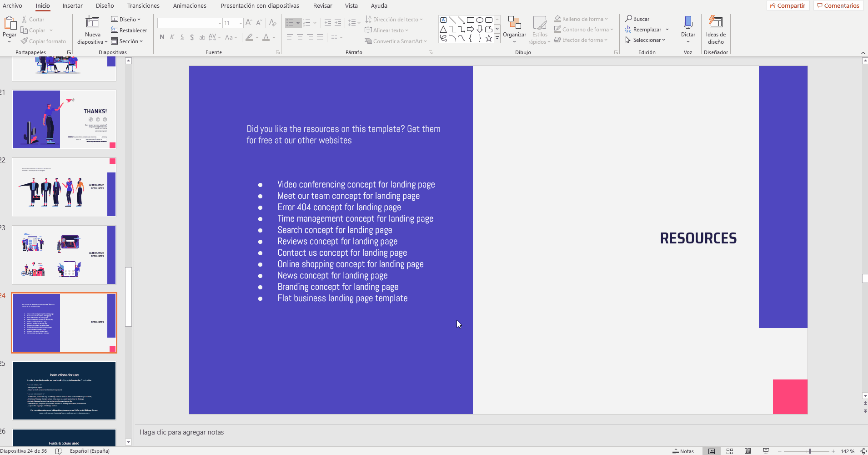Open Dirección del texto dropdown
Viewport: 868px width, 455px height.
[394, 20]
